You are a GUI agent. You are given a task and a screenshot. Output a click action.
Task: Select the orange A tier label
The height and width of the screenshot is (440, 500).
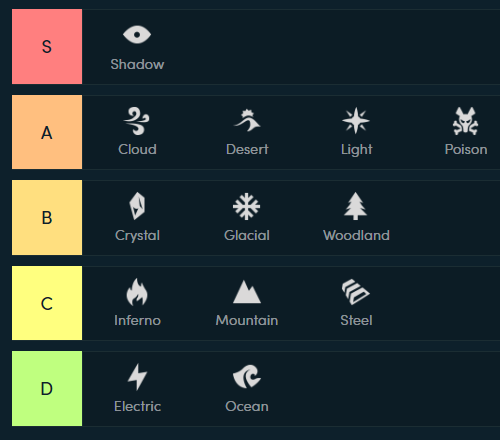47,132
